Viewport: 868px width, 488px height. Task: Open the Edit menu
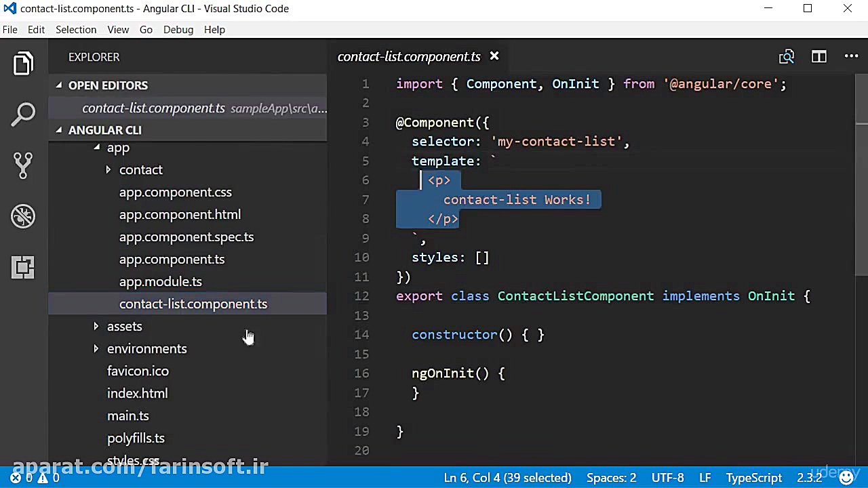pyautogui.click(x=37, y=30)
